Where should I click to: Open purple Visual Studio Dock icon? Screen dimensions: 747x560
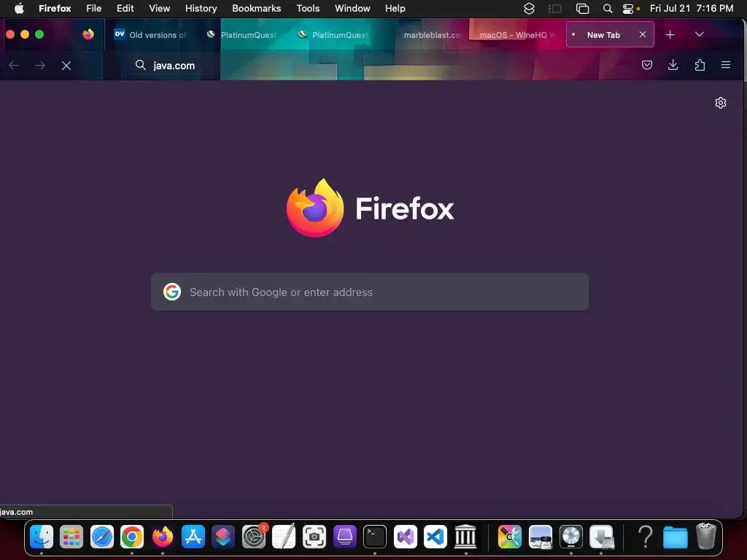pos(406,537)
